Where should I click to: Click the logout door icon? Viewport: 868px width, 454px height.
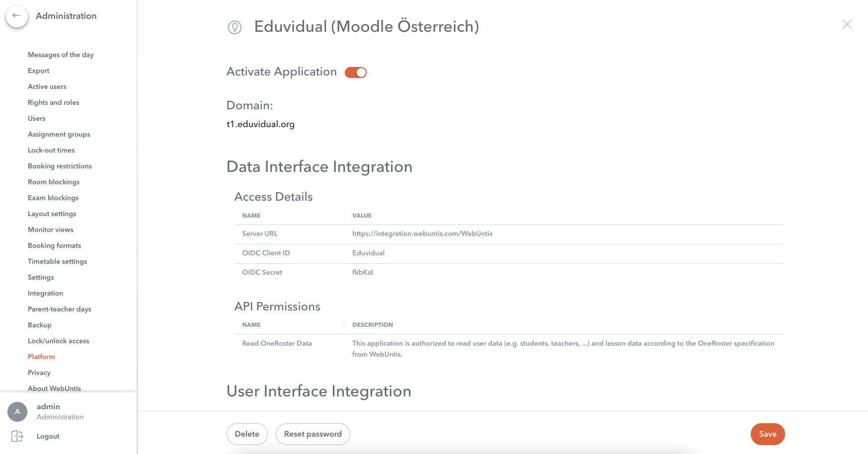(17, 436)
